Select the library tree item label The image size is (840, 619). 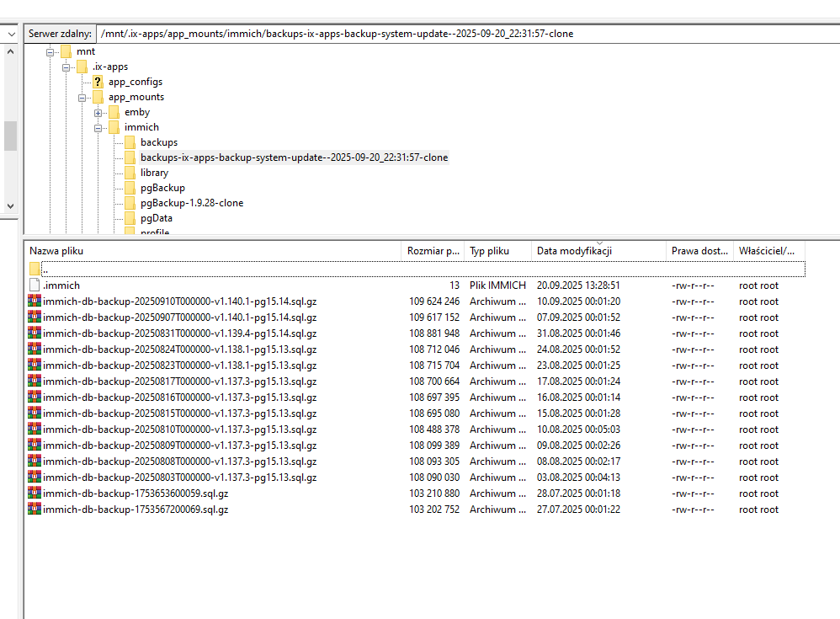point(154,173)
